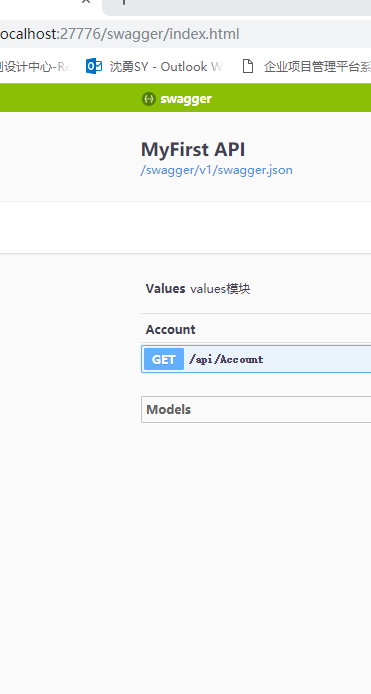Click the browser address bar URL
Screen dimensions: 371x694
click(120, 34)
